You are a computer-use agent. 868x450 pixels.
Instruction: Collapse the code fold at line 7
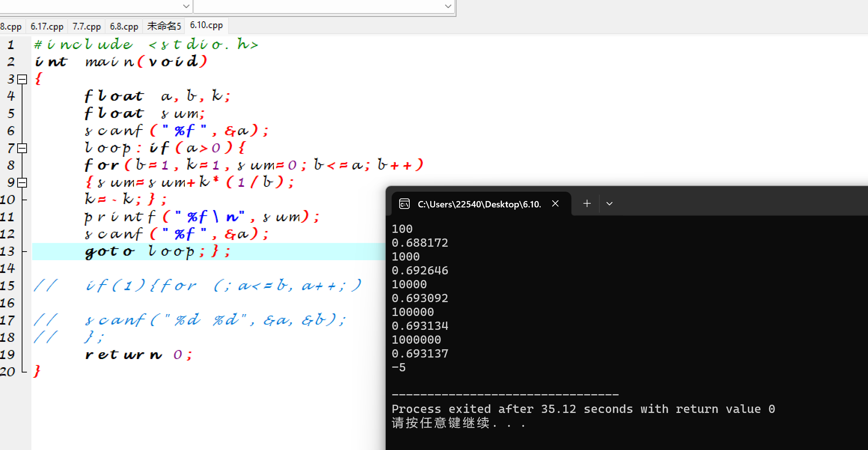22,148
